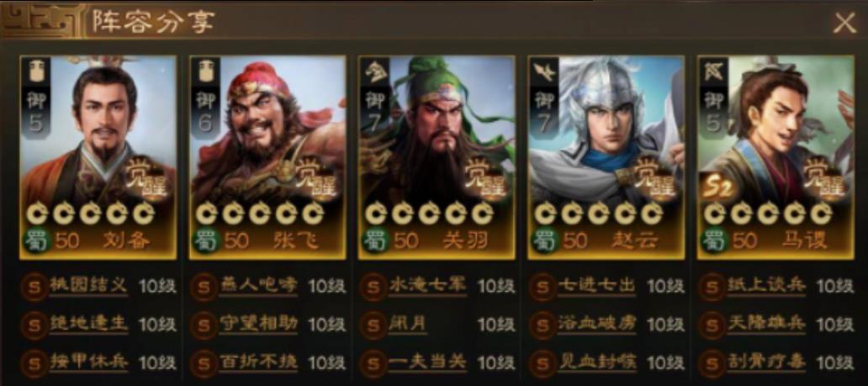
Task: Click the S-rank icon beside 水淹七军
Action: (x=373, y=288)
